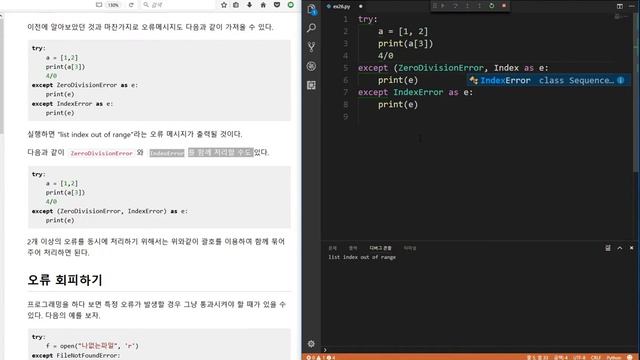Switch to the Terminal panel tab
This screenshot has width=640, height=360.
click(x=410, y=248)
